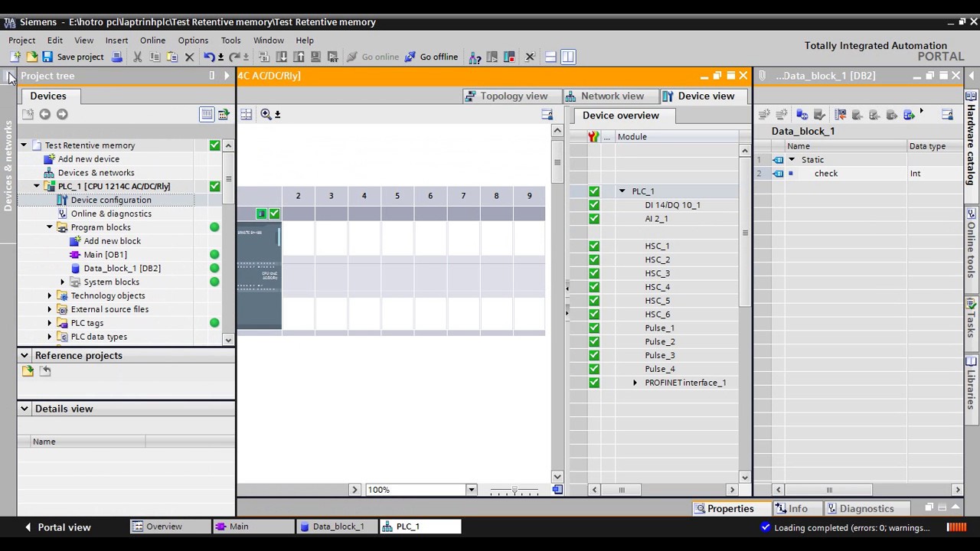Toggle the green check next to DI 14/DQ 10_1
The height and width of the screenshot is (551, 980).
[x=594, y=205]
